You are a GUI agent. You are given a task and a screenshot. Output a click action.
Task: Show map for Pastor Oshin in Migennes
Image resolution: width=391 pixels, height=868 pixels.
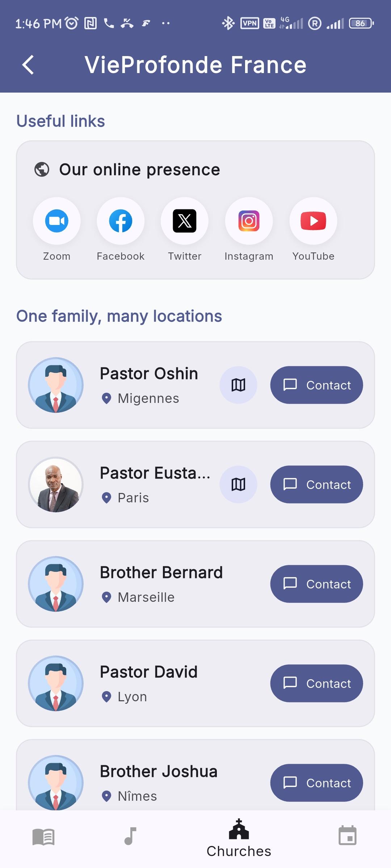click(x=238, y=385)
